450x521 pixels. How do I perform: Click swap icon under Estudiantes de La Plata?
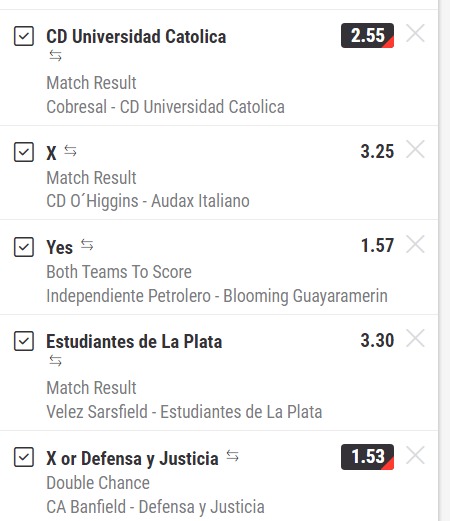tap(55, 360)
